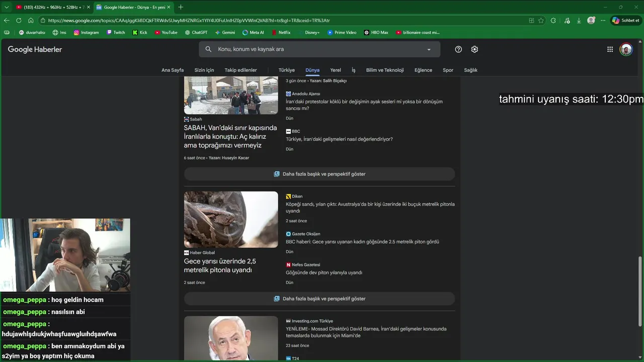
Task: Open the python snake story thumbnail
Action: (231, 219)
